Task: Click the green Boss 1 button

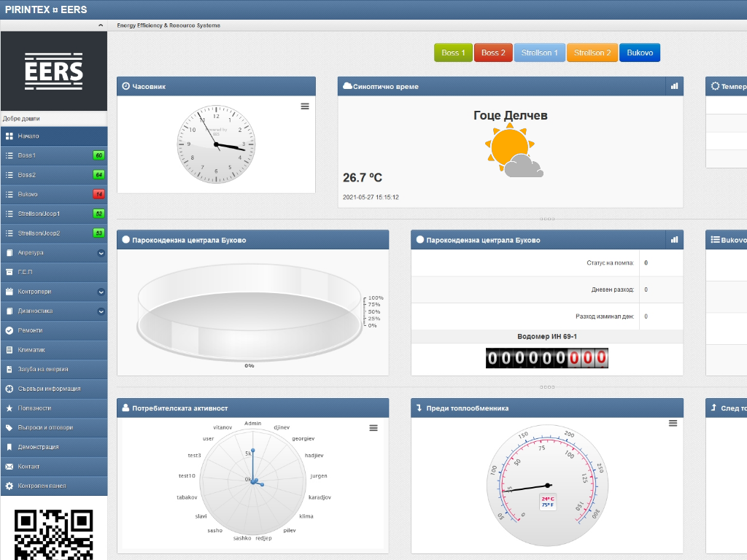Action: coord(453,52)
